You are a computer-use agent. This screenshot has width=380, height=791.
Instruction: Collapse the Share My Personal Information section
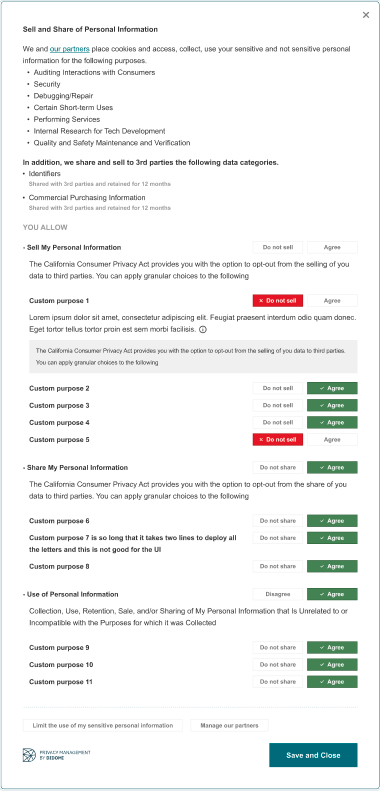tap(75, 468)
